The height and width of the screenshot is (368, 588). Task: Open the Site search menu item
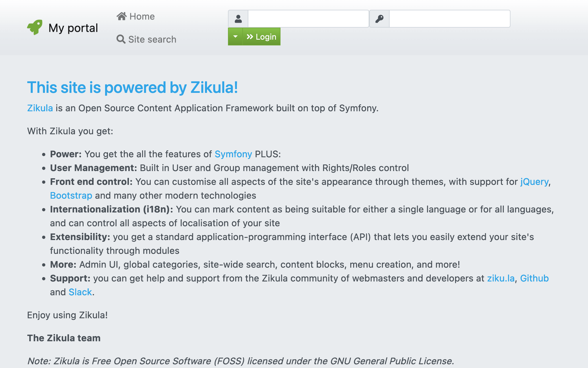click(152, 39)
